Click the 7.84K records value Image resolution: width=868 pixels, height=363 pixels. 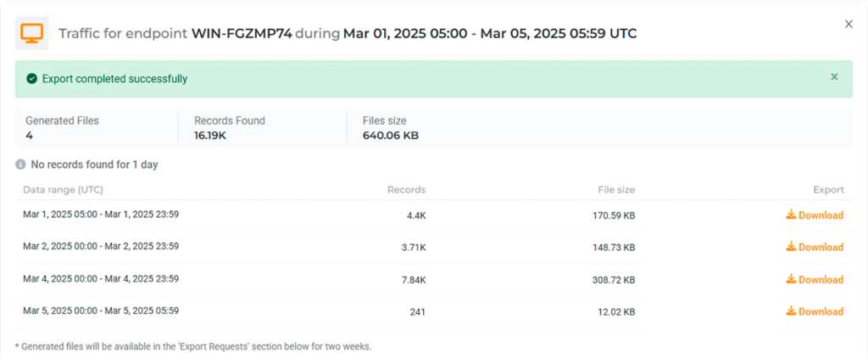(415, 280)
